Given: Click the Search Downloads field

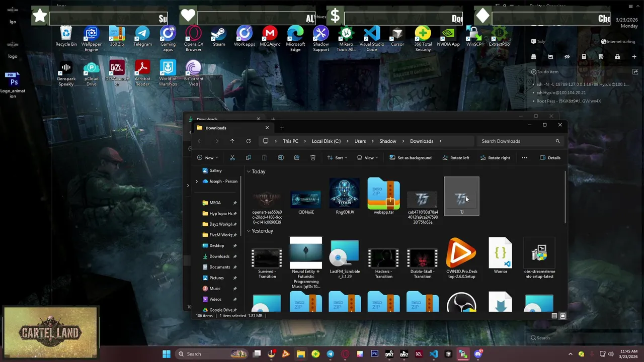Looking at the screenshot, I should 520,141.
